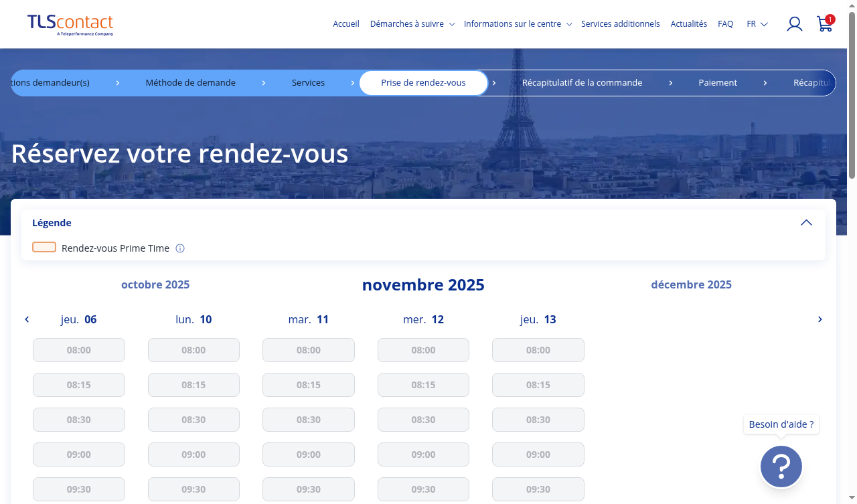
Task: Pick 08:30 slot on lun. 10
Action: [193, 420]
